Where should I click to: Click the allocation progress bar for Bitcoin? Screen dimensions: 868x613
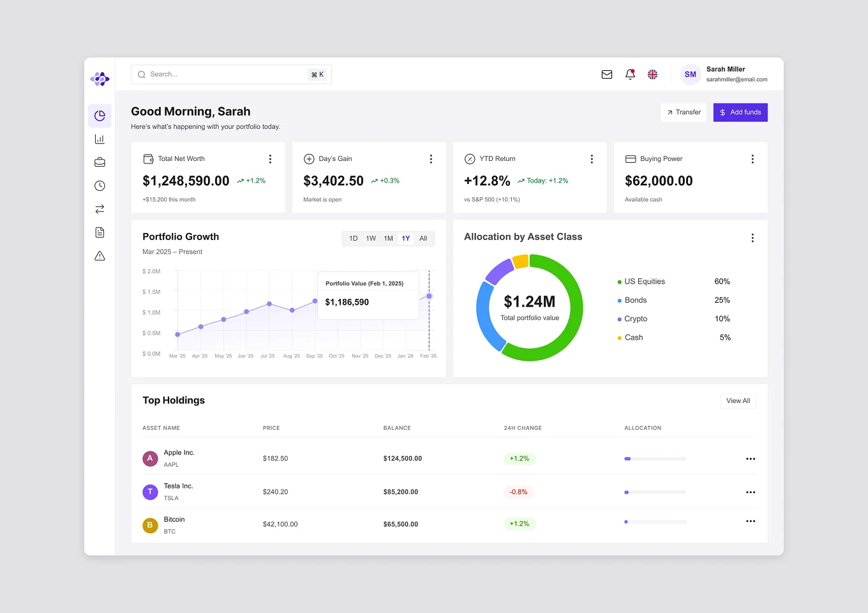coord(655,521)
